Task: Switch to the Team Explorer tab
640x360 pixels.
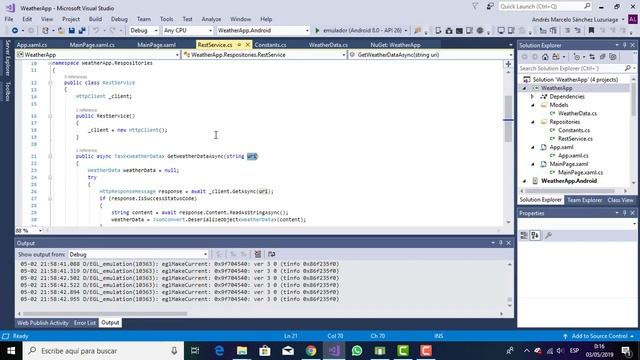Action: (584, 200)
